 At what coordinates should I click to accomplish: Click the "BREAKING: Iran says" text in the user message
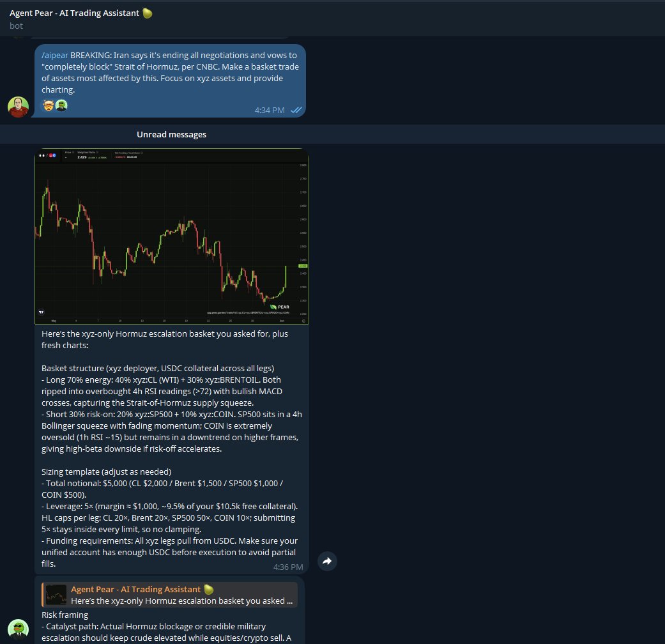pyautogui.click(x=109, y=55)
